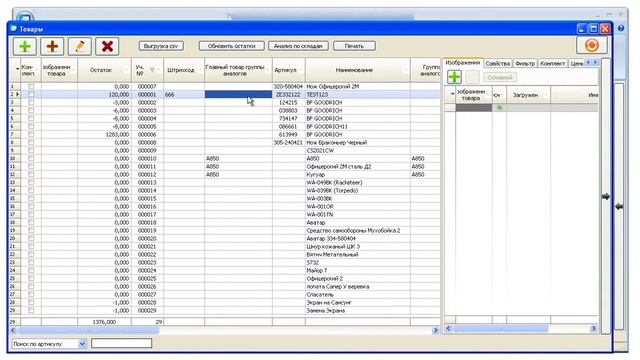640x360 pixels.
Task: Click the pencil edit product icon
Action: (x=80, y=46)
